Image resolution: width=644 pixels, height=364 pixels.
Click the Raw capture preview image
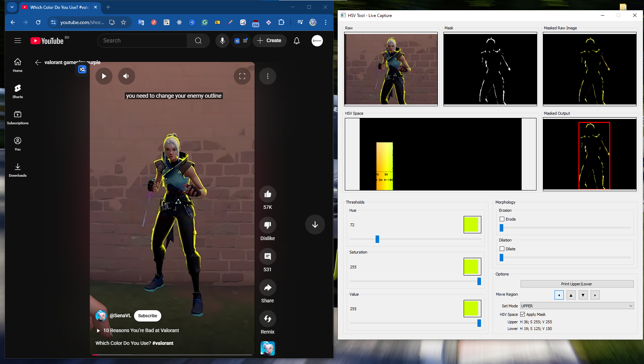tap(391, 69)
